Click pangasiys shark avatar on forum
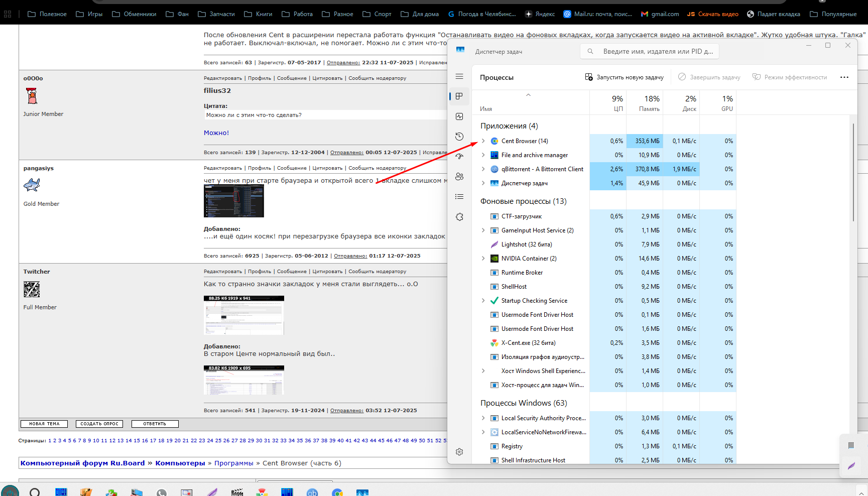This screenshot has height=496, width=868. coord(32,185)
